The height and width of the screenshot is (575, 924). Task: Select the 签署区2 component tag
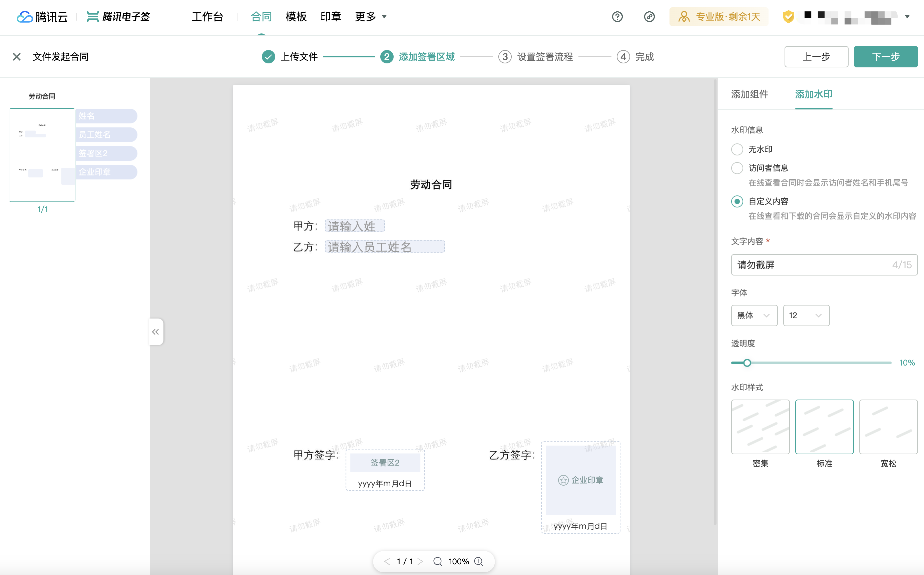point(106,153)
